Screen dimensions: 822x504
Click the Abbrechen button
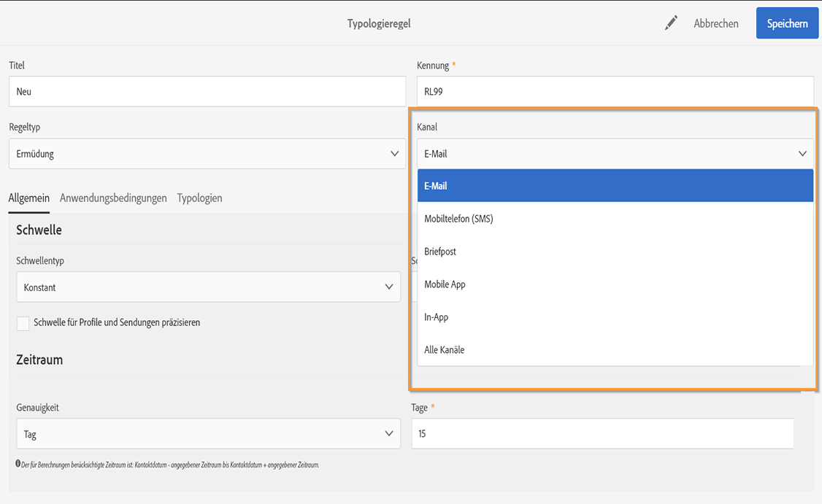[x=715, y=23]
